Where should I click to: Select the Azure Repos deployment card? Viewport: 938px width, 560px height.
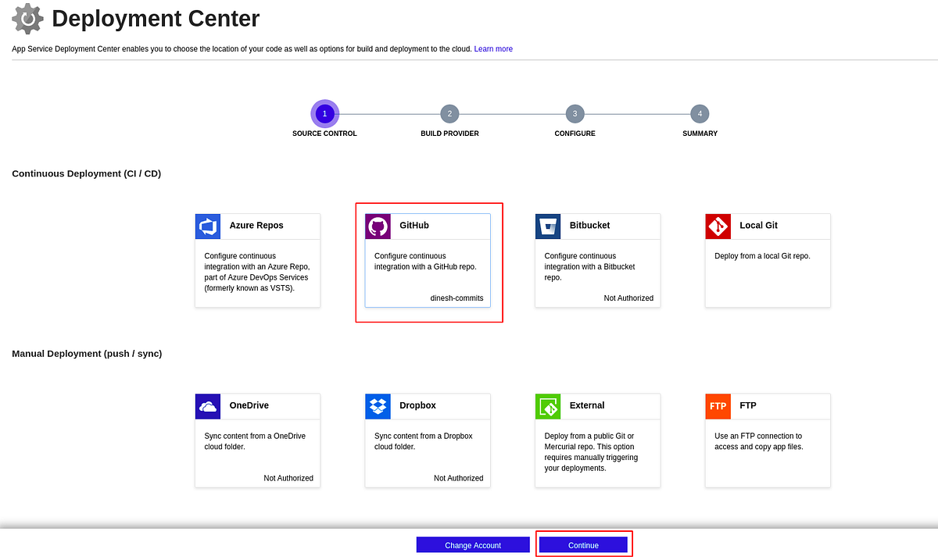(x=257, y=260)
